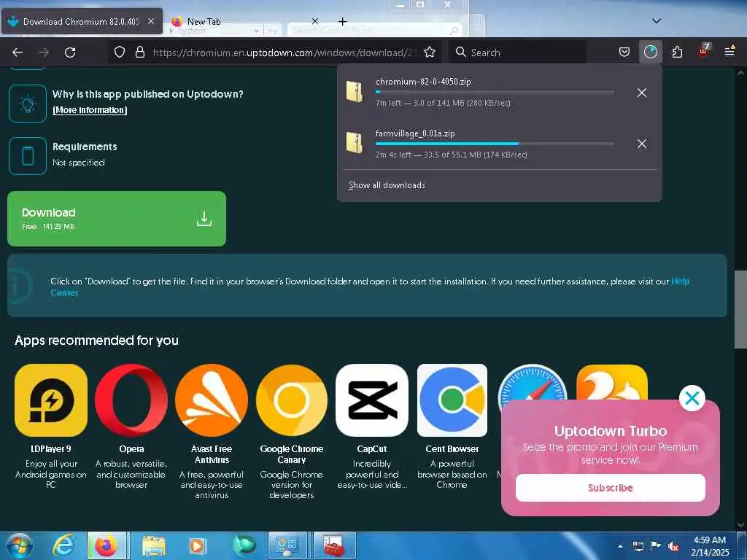Click the LDPlayer 9 title text
747x560 pixels.
pos(51,448)
